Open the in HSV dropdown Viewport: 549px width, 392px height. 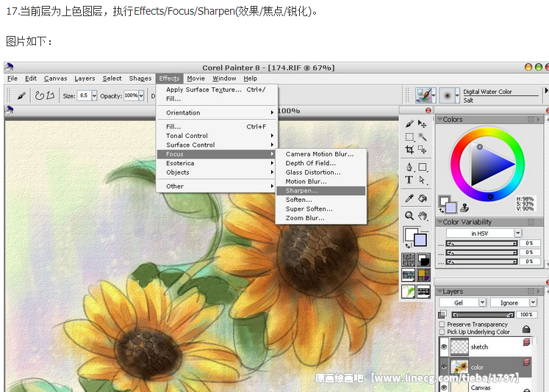click(x=518, y=233)
